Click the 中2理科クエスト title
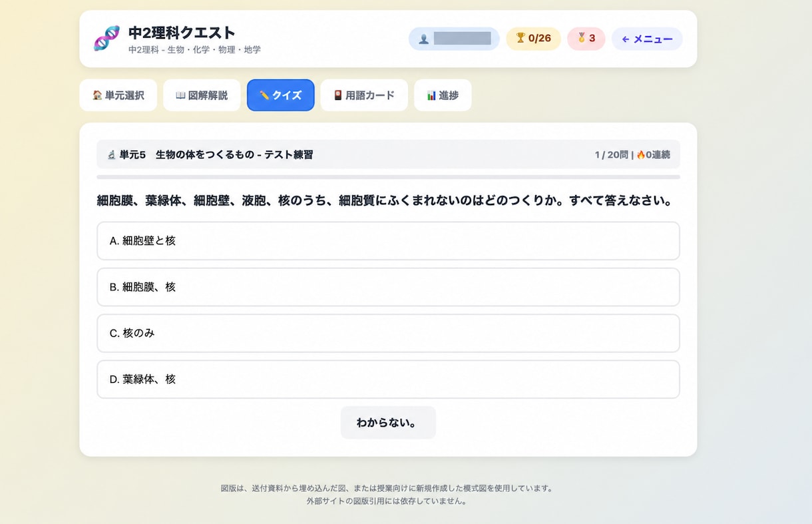 [x=182, y=33]
